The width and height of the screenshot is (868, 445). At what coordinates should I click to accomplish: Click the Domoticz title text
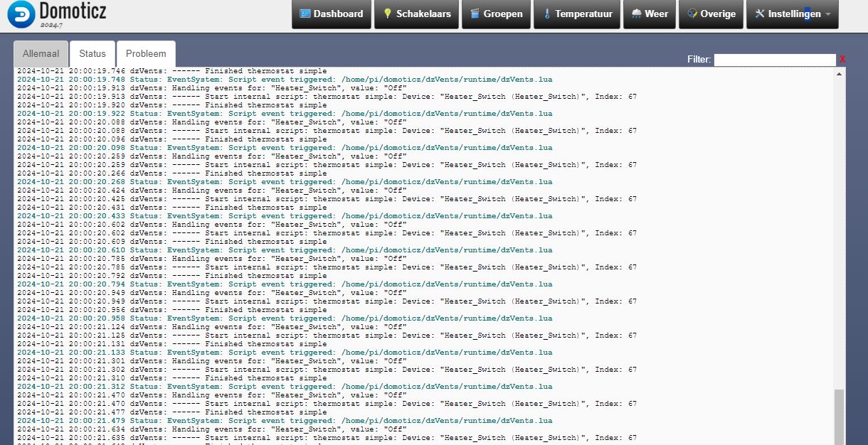73,11
